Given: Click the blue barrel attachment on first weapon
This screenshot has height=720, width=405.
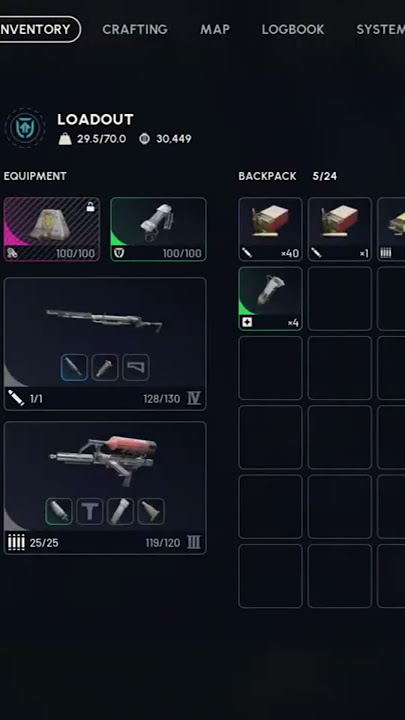Looking at the screenshot, I should coord(74,367).
